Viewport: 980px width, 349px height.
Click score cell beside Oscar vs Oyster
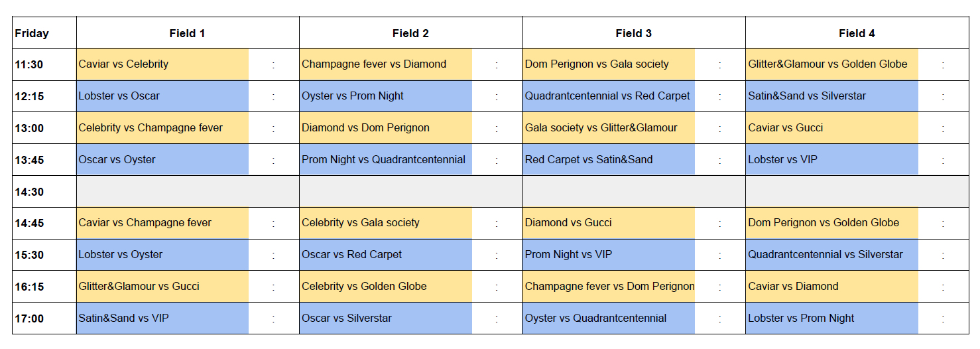[x=273, y=160]
